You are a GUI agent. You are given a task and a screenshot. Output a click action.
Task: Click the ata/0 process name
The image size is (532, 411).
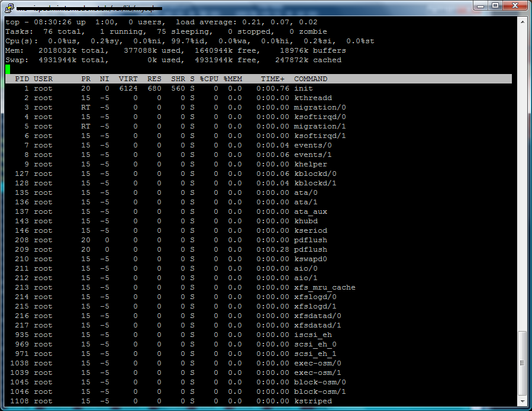(306, 192)
